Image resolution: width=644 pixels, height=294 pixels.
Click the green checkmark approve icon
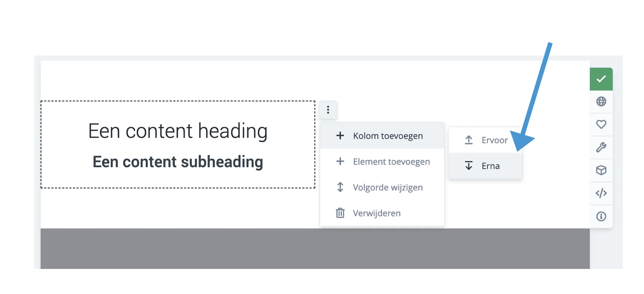(601, 79)
